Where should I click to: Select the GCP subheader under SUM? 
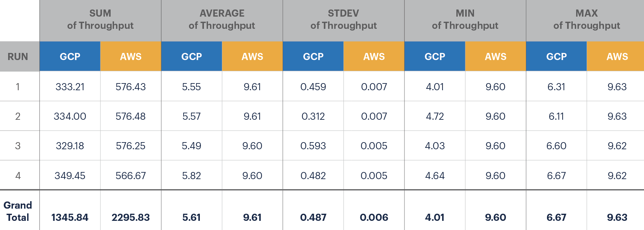(x=70, y=57)
